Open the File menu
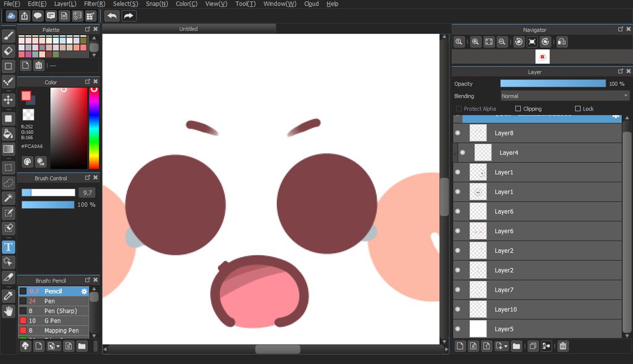Viewport: 633px width, 364px height. click(12, 4)
